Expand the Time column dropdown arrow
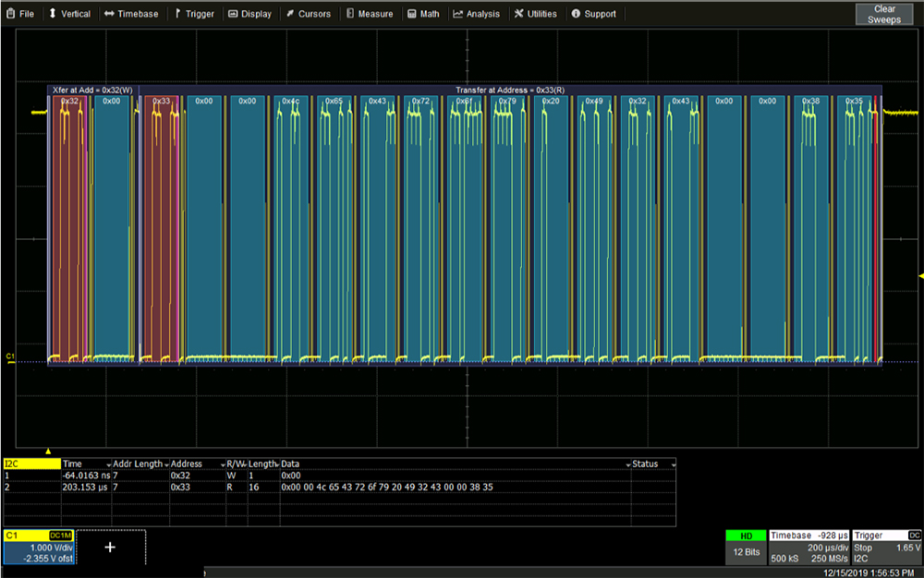Screen dimensions: 924x578 pos(108,464)
